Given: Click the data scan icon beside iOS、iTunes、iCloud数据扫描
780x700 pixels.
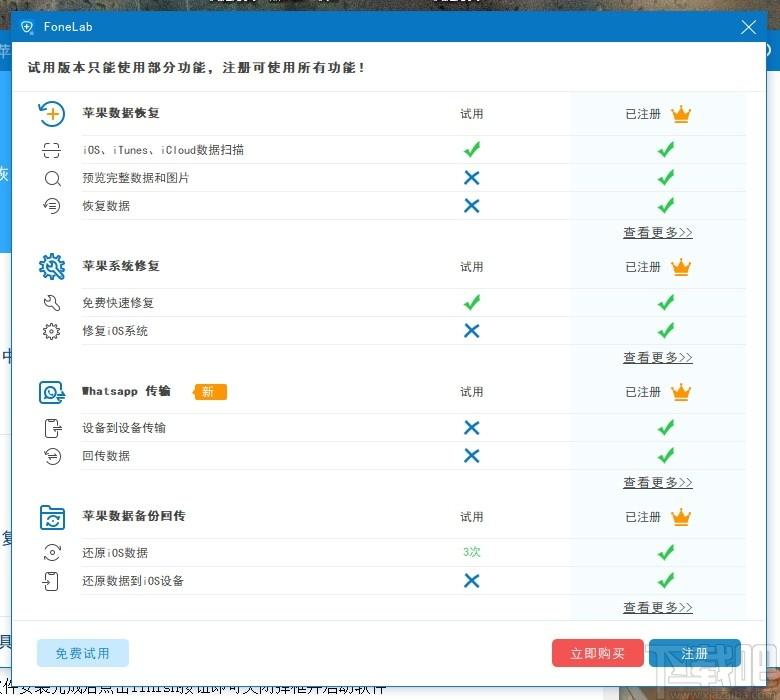Looking at the screenshot, I should click(x=52, y=150).
